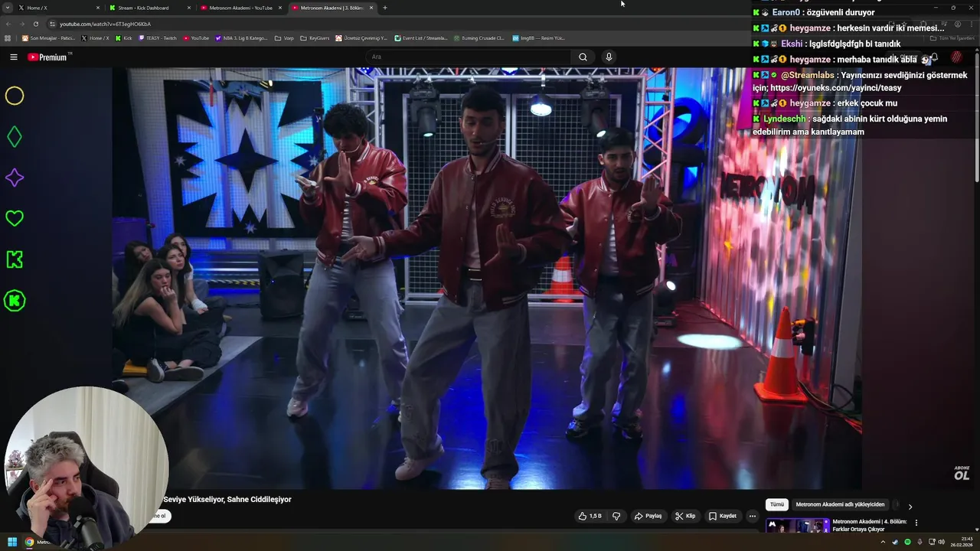Select the circled K overlay icon
The image size is (980, 551).
(x=15, y=301)
